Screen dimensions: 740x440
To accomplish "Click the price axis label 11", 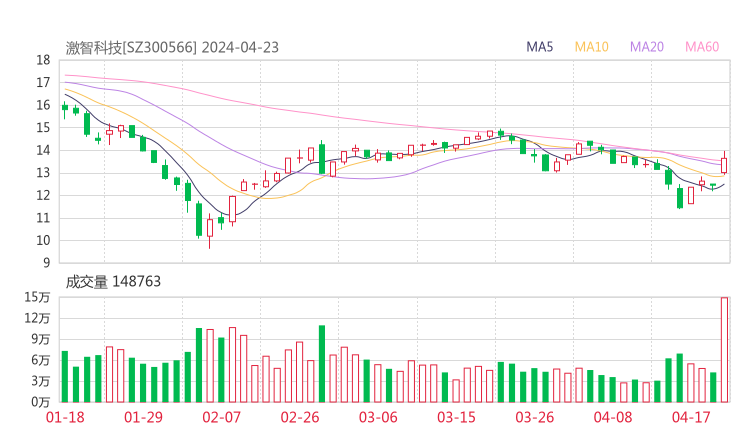I will 43,218.
